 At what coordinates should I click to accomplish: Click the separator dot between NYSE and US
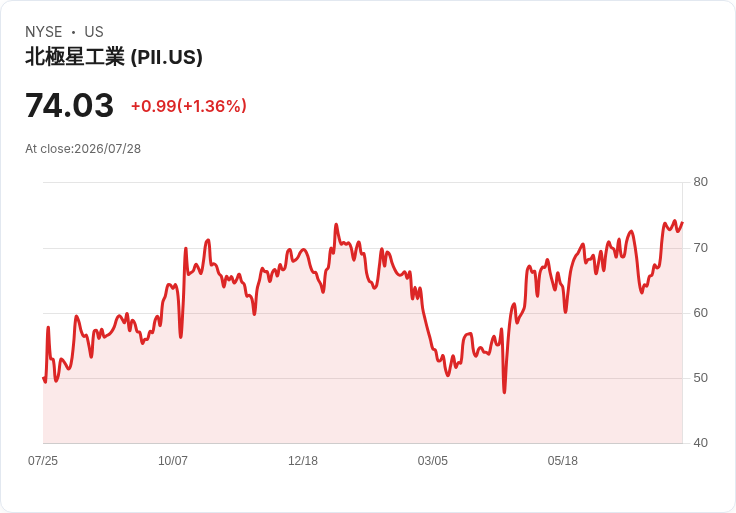(73, 32)
